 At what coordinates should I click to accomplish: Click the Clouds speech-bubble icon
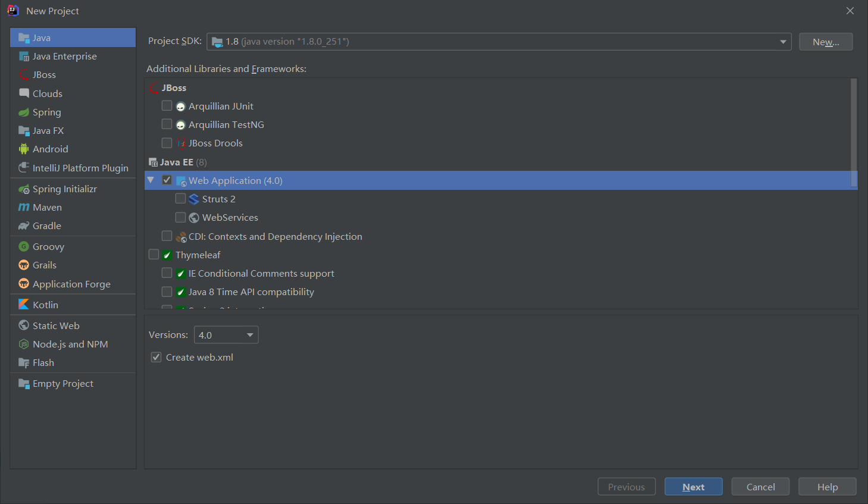pyautogui.click(x=24, y=93)
